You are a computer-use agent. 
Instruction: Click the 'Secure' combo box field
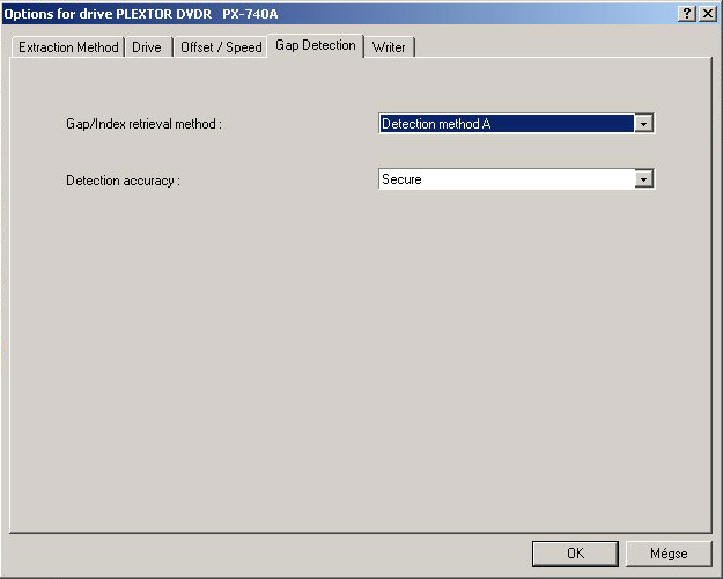(x=507, y=180)
